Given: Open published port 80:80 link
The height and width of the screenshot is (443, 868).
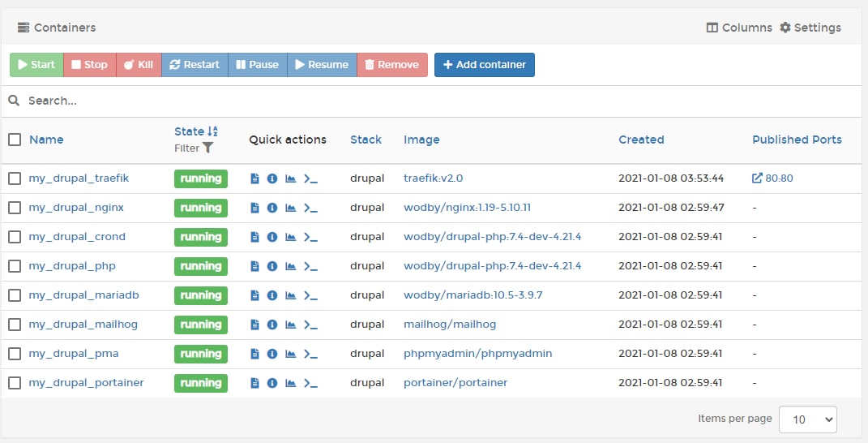Looking at the screenshot, I should 772,178.
